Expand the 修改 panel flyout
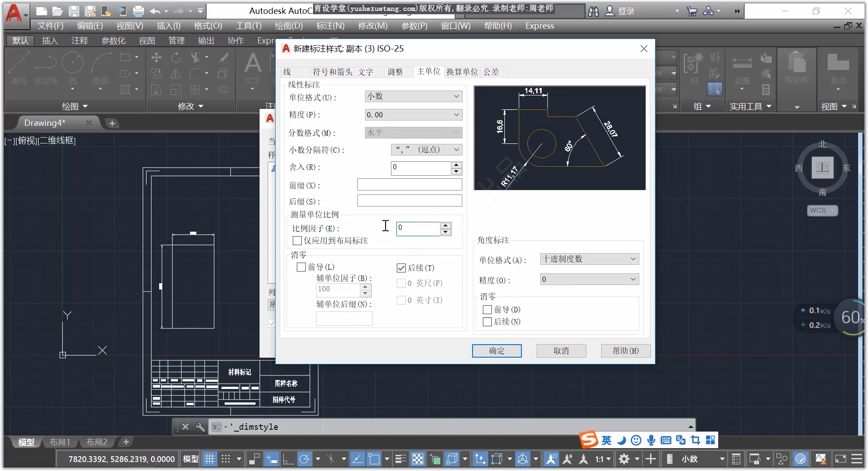 [x=191, y=106]
